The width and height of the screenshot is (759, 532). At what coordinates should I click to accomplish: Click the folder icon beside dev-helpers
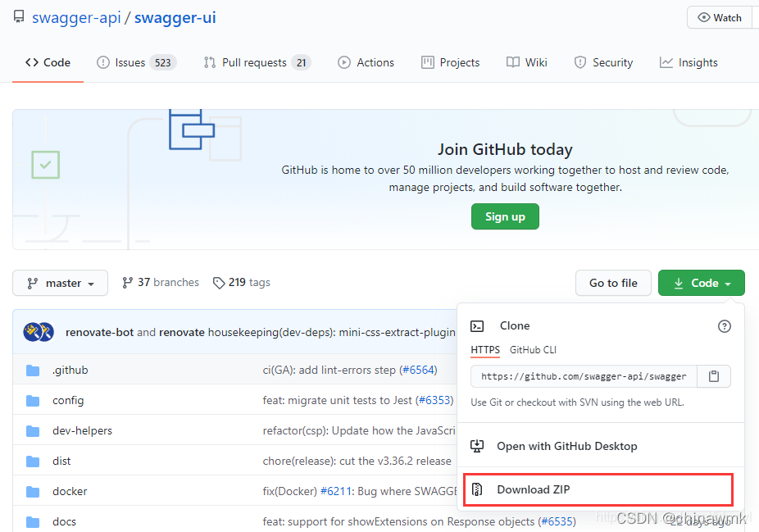point(33,431)
